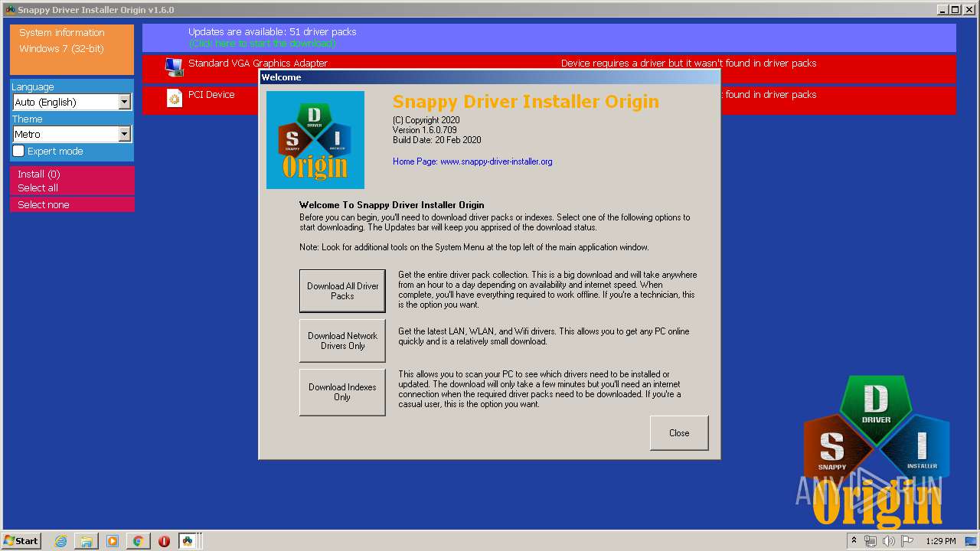The image size is (980, 551).
Task: Close the Welcome dialog
Action: tap(679, 433)
